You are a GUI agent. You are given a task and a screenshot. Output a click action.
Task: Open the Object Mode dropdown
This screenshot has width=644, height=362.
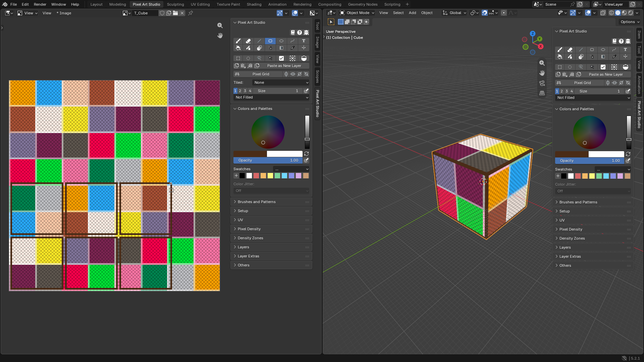click(357, 13)
